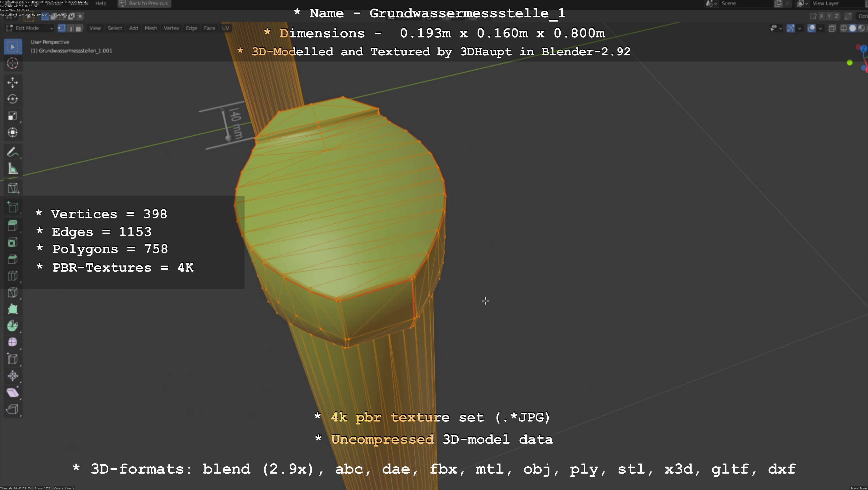The width and height of the screenshot is (868, 490).
Task: Toggle Auto Merge vertices
Action: (848, 16)
